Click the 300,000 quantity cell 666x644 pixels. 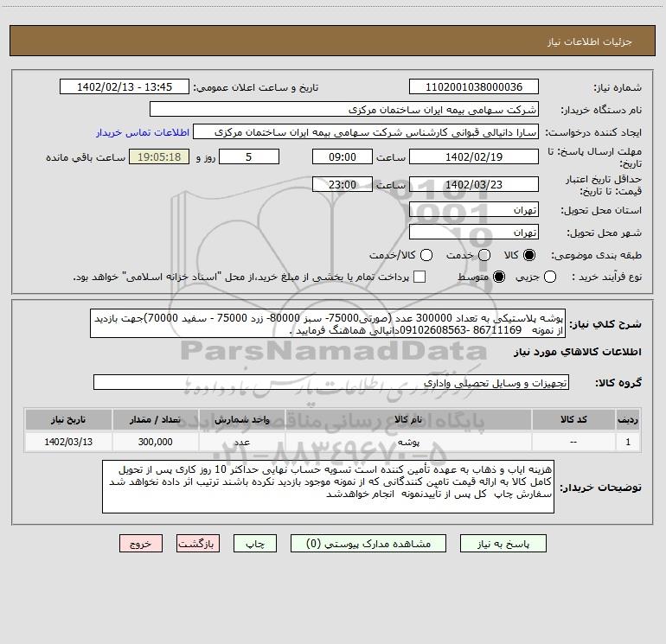coord(155,442)
